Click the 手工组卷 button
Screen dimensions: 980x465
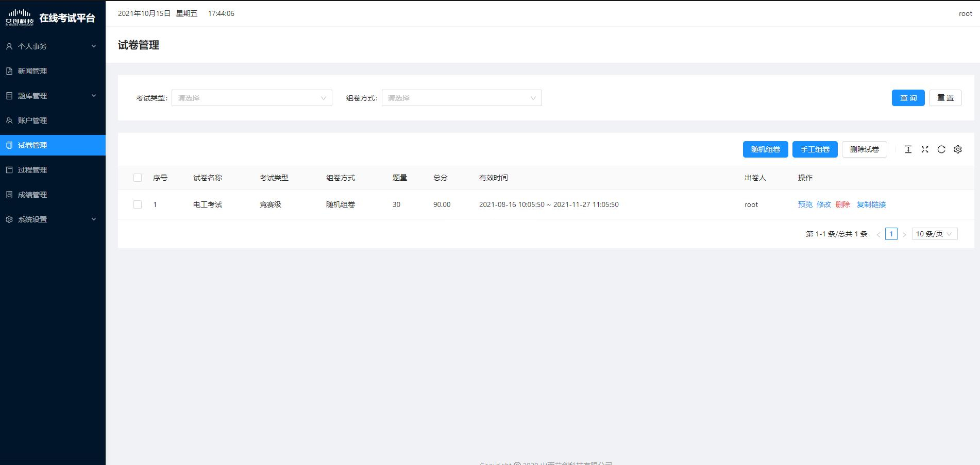(815, 149)
